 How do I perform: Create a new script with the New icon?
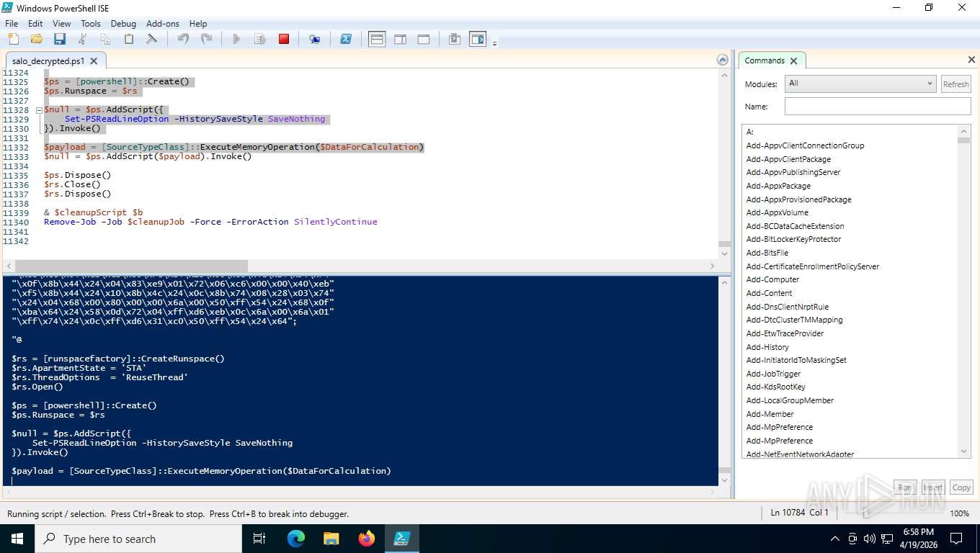pos(14,39)
